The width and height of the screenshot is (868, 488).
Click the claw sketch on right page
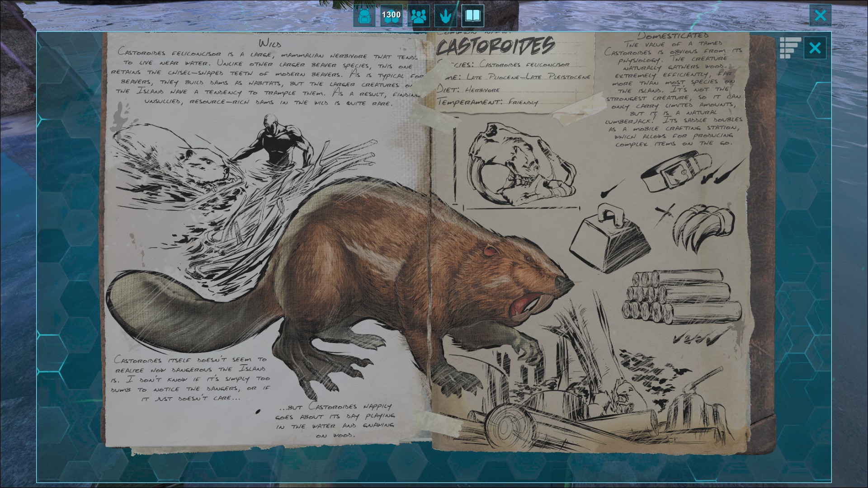703,226
